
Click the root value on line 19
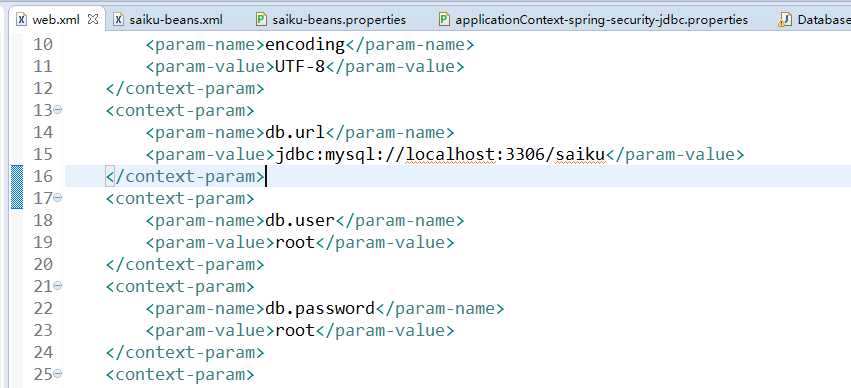295,243
